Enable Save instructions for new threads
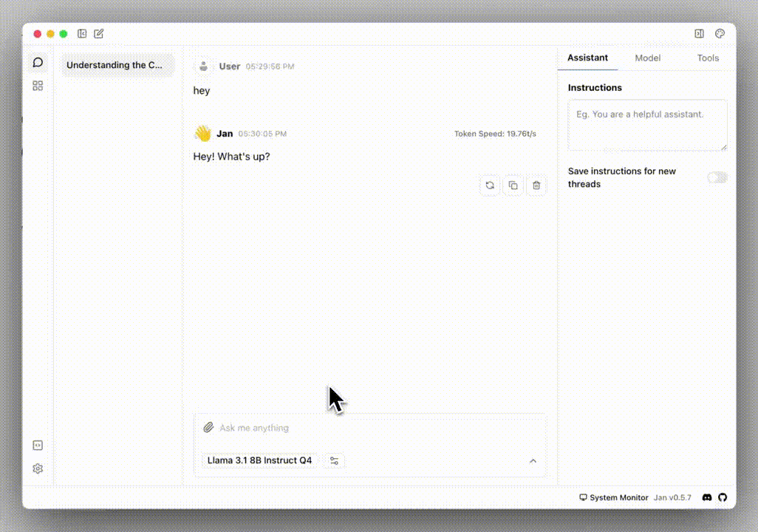Image resolution: width=758 pixels, height=532 pixels. (716, 177)
